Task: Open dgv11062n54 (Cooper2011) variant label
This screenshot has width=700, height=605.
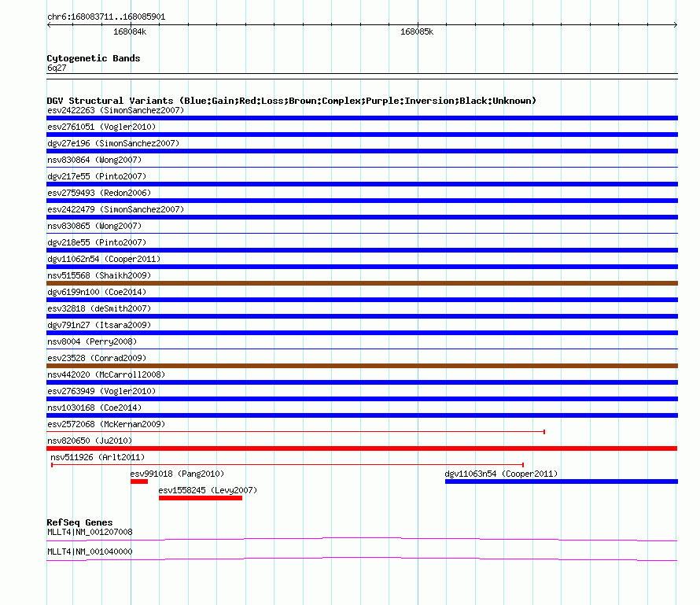Action: pyautogui.click(x=104, y=259)
